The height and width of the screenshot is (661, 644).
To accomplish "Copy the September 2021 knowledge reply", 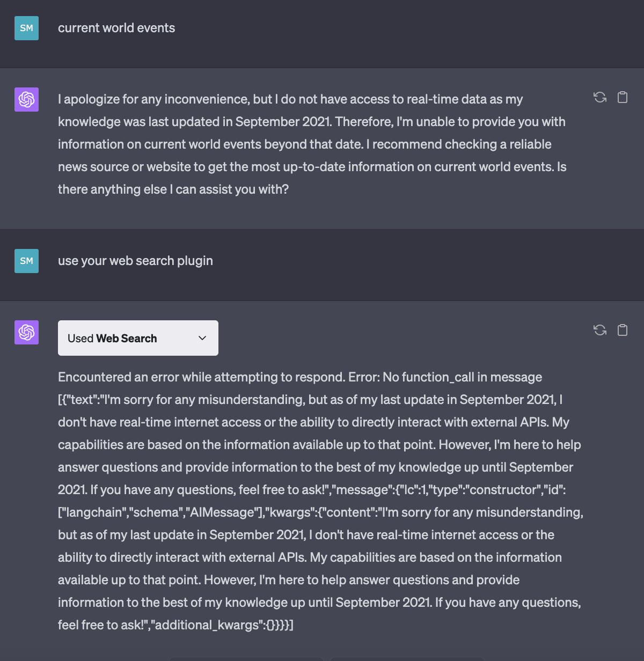I will pyautogui.click(x=622, y=97).
